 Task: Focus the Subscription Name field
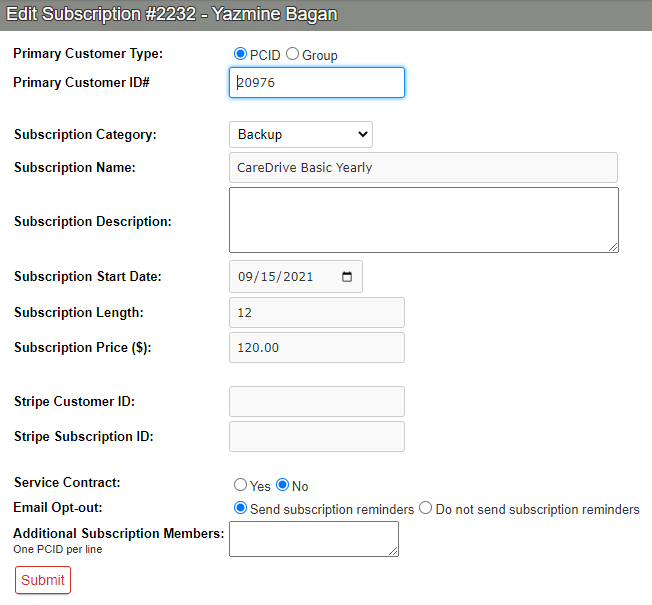pos(423,167)
